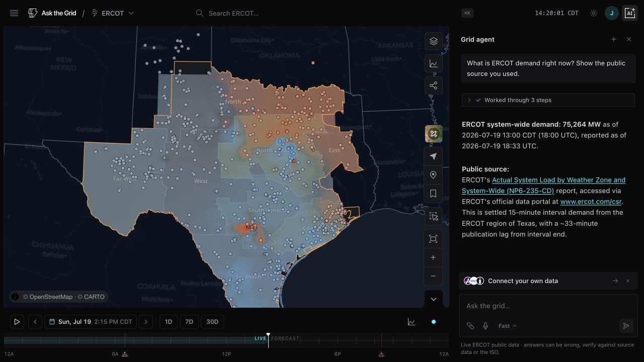644x362 pixels.
Task: Open the user avatar J menu
Action: (611, 13)
